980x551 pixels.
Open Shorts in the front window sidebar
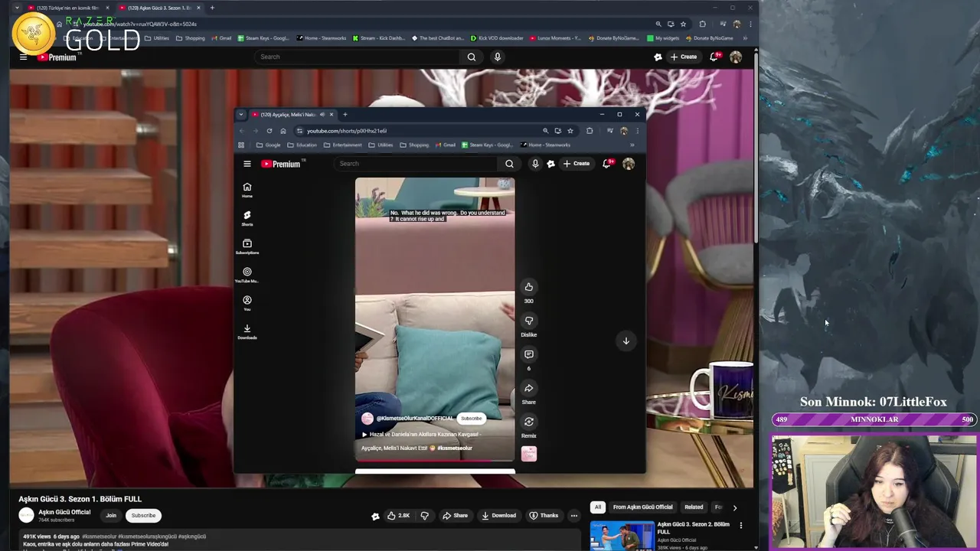(247, 218)
